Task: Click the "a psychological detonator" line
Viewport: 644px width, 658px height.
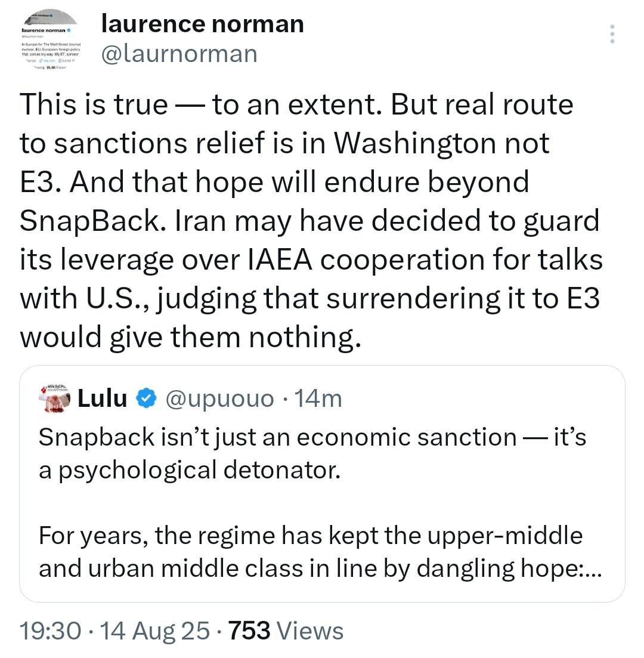Action: (x=189, y=470)
